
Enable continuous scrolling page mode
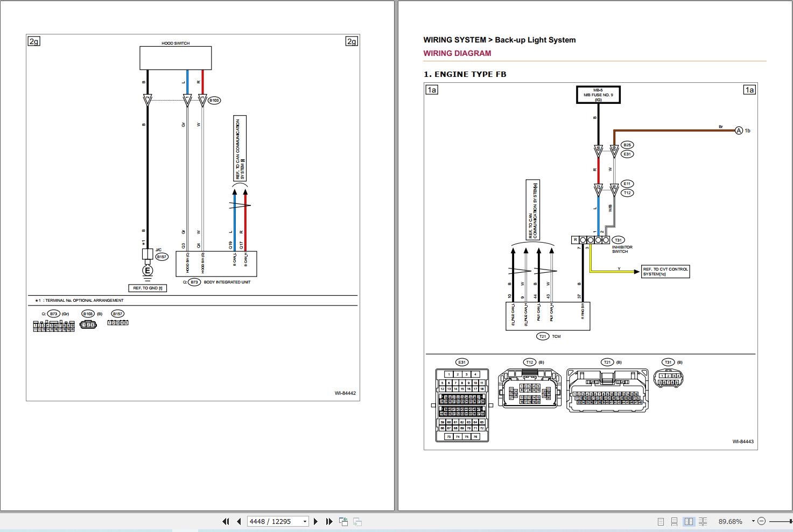coord(674,521)
